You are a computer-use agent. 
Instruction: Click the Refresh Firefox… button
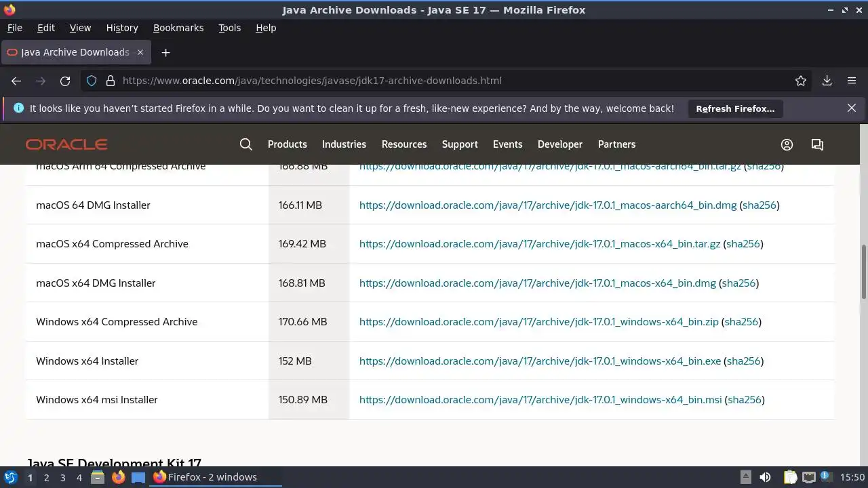pos(735,108)
